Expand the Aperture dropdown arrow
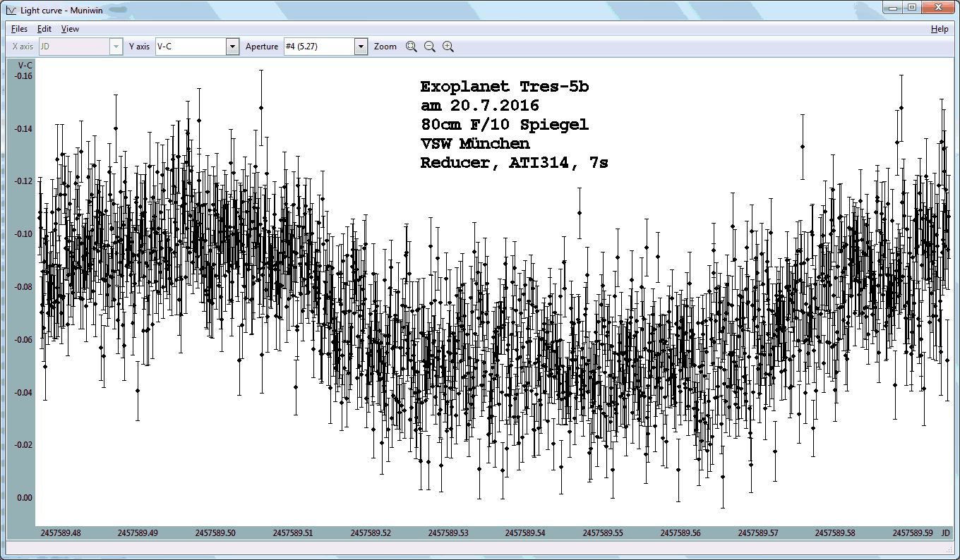Screen dimensions: 960x560 pos(361,47)
